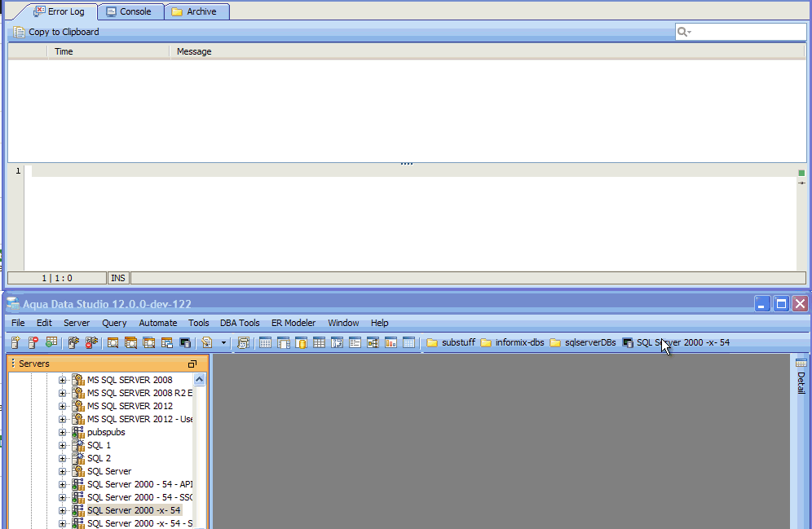The height and width of the screenshot is (529, 812).
Task: Select MS SQL SERVER 2012 tree item
Action: [130, 406]
